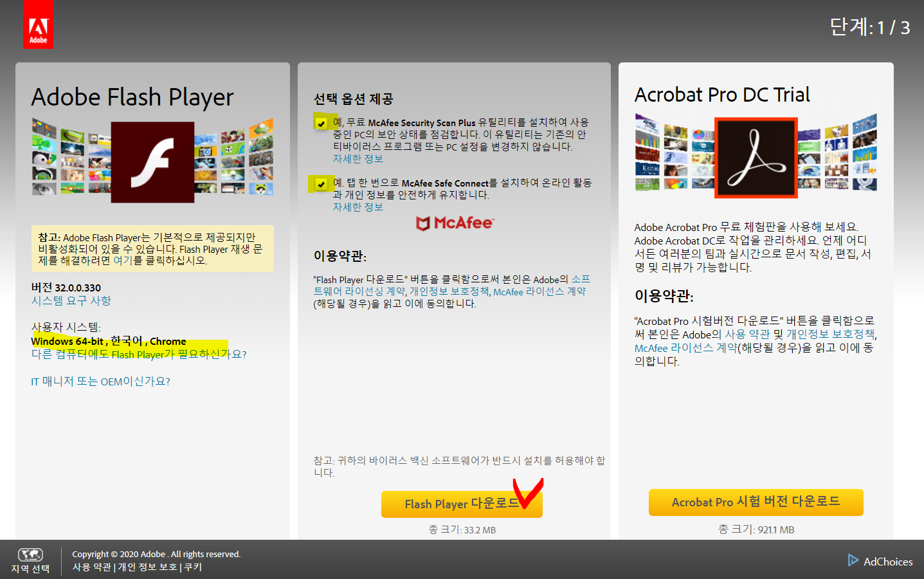Screen dimensions: 924x579
Task: Click footer 개인 정보 보호 link
Action: 147,567
